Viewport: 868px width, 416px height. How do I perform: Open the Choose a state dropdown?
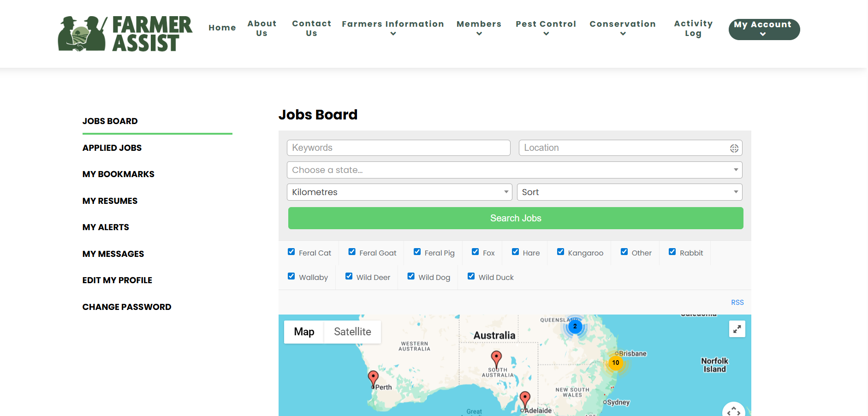[x=515, y=170]
